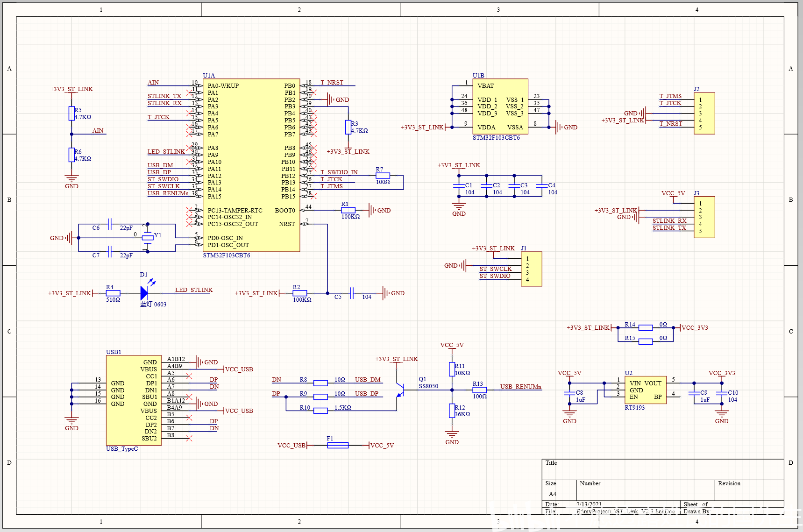This screenshot has width=803, height=532.
Task: Select decoupling capacitor C1
Action: [459, 186]
